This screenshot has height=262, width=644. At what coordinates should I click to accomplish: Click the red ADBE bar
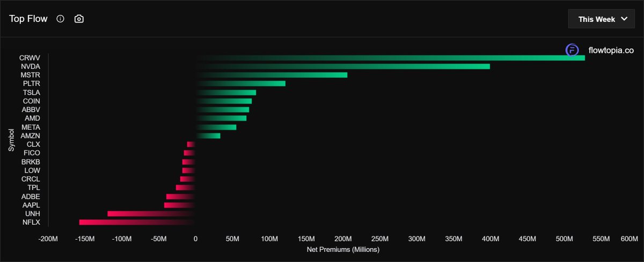[181, 196]
